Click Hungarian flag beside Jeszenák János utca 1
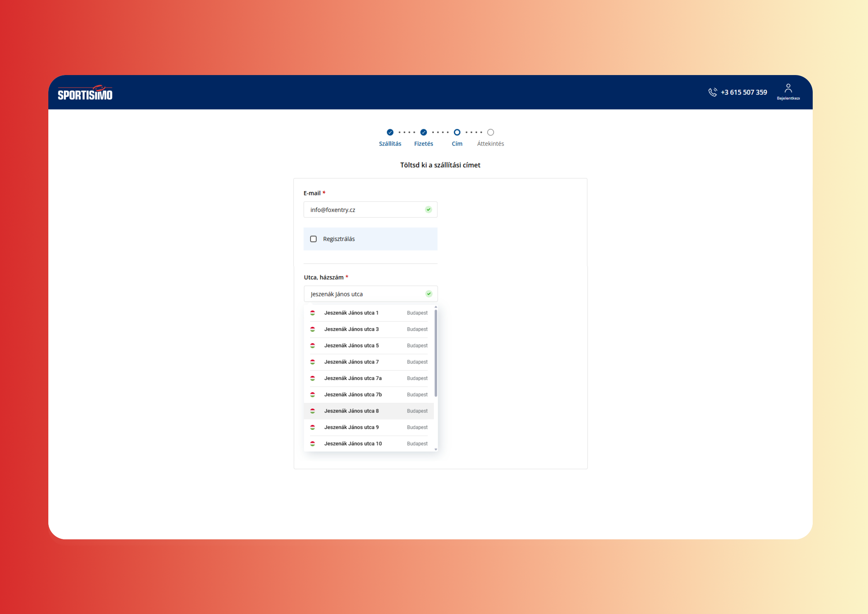 point(313,313)
